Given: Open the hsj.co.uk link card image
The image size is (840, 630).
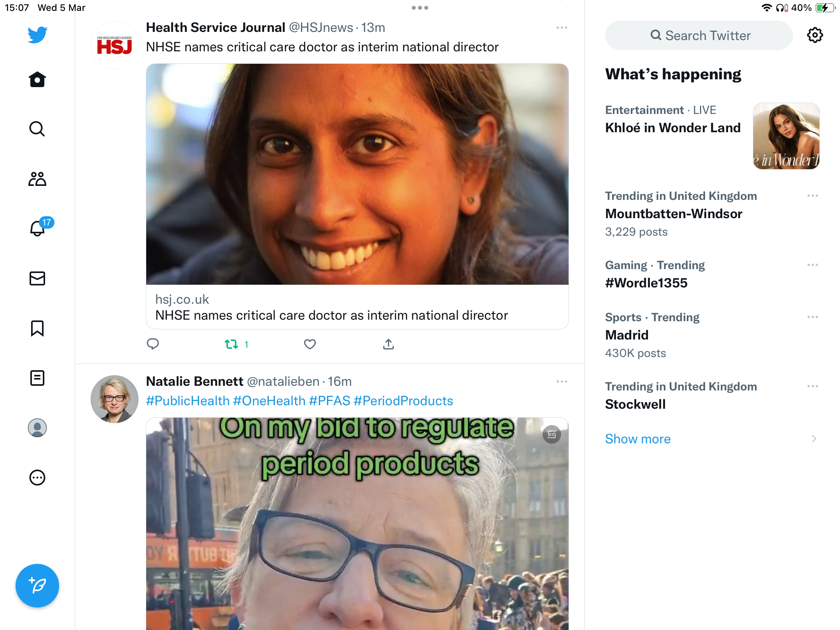Looking at the screenshot, I should click(357, 174).
